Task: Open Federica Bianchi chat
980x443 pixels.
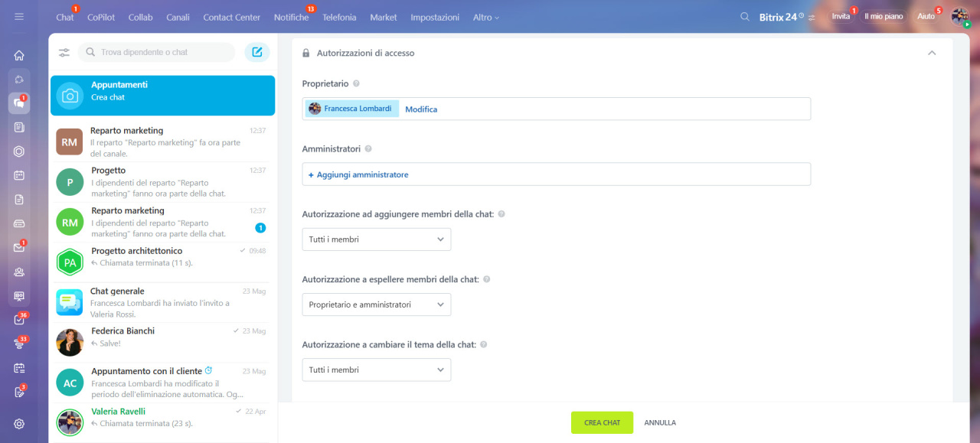Action: coord(162,342)
